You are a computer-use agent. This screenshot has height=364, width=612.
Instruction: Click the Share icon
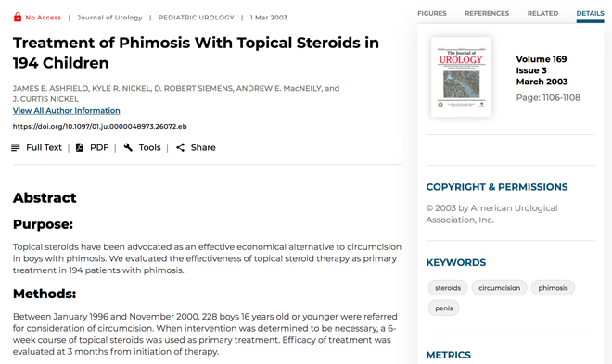click(180, 147)
